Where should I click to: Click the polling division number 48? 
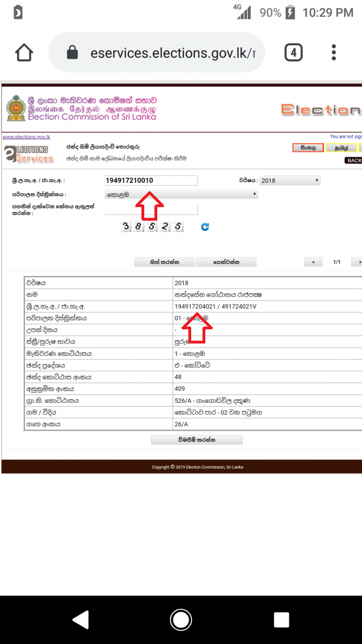(x=178, y=377)
